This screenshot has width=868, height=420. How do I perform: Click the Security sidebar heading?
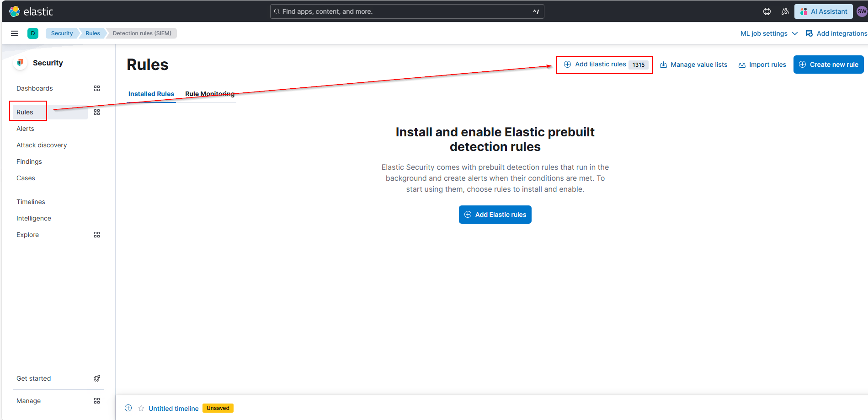pyautogui.click(x=48, y=63)
